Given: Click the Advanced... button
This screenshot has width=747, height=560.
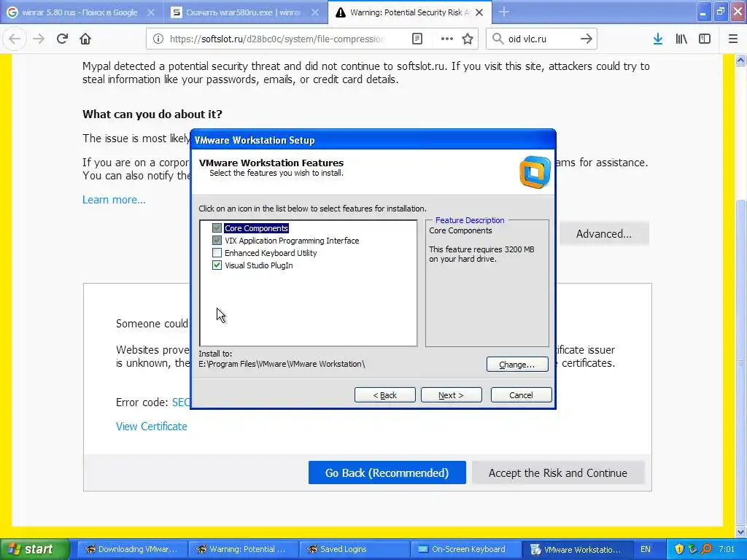Looking at the screenshot, I should 604,234.
